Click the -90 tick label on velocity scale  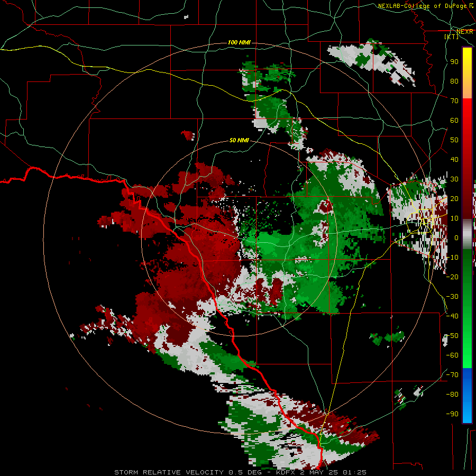452,414
